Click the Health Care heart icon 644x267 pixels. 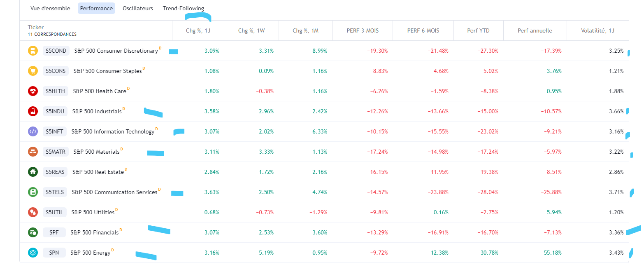pos(33,91)
